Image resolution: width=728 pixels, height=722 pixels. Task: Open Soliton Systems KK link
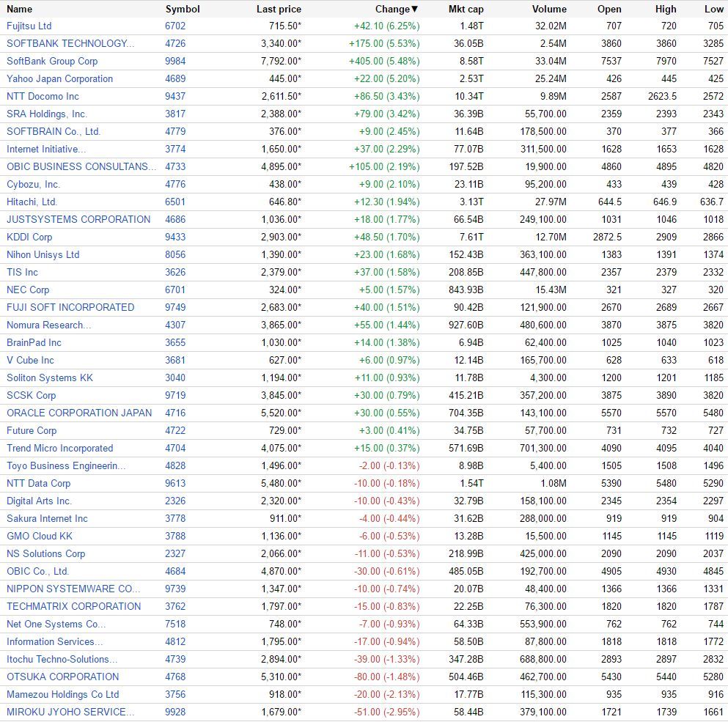pos(50,378)
